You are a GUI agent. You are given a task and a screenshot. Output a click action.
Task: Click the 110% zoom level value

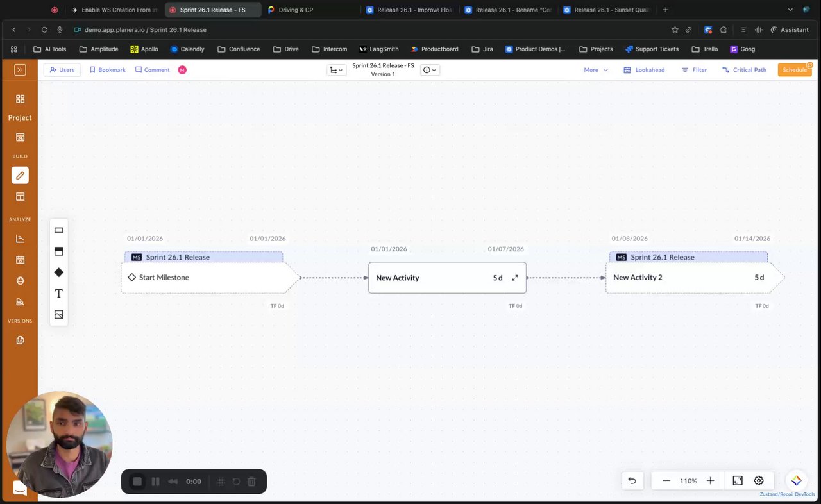pyautogui.click(x=688, y=481)
